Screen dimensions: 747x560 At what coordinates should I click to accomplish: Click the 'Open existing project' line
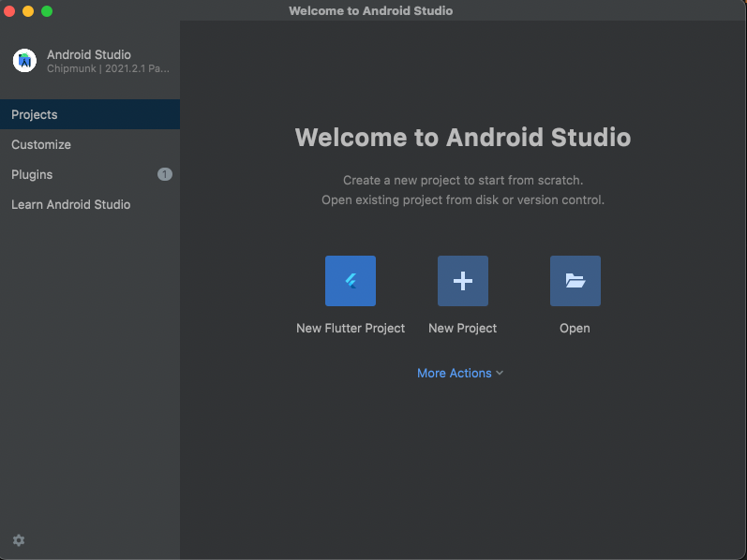[x=463, y=199]
